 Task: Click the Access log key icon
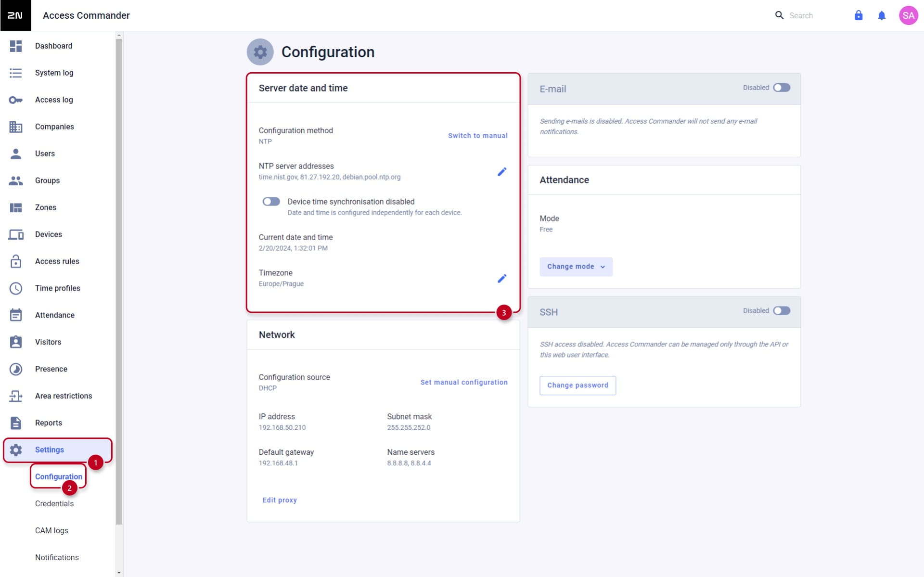click(x=16, y=100)
